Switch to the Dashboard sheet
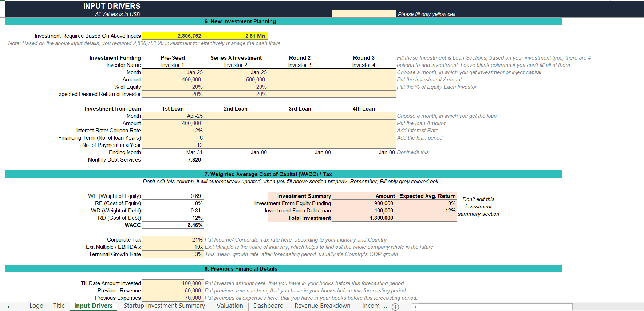The height and width of the screenshot is (311, 644). [x=268, y=306]
